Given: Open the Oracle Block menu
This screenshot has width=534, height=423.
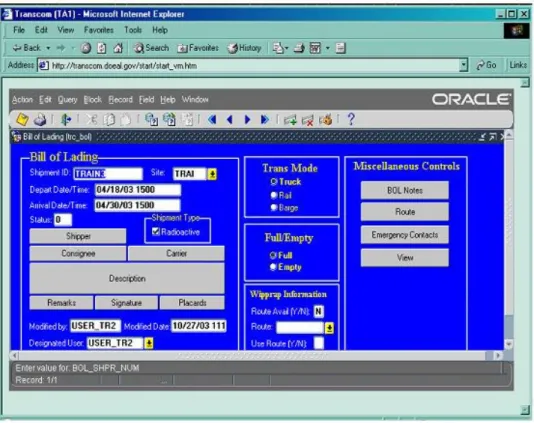Looking at the screenshot, I should coord(93,100).
